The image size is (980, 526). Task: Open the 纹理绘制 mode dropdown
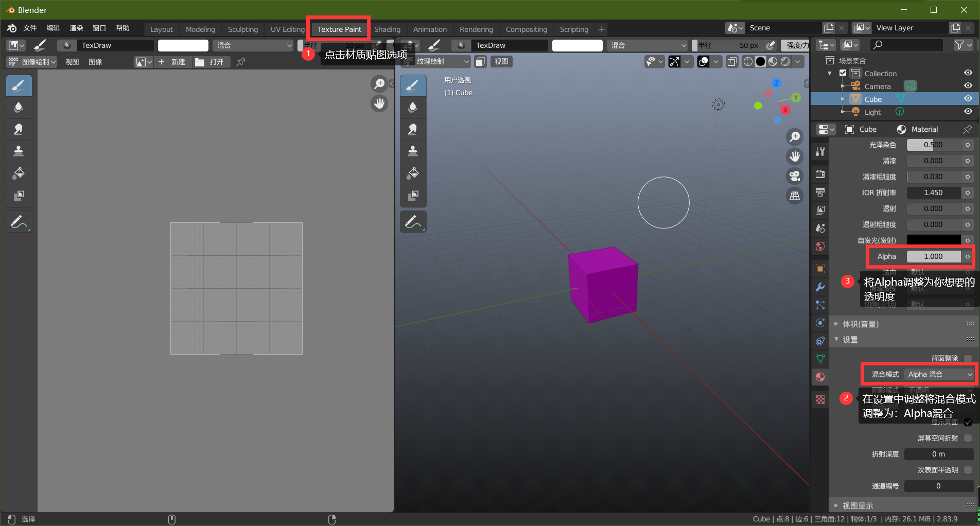point(436,61)
